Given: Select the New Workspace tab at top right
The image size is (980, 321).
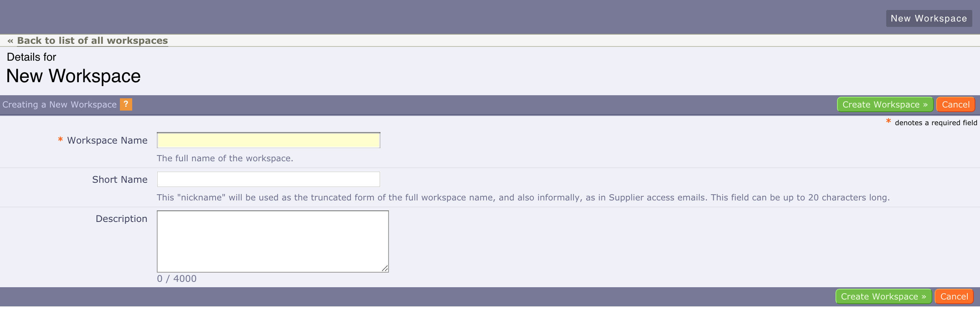Looking at the screenshot, I should coord(929,18).
